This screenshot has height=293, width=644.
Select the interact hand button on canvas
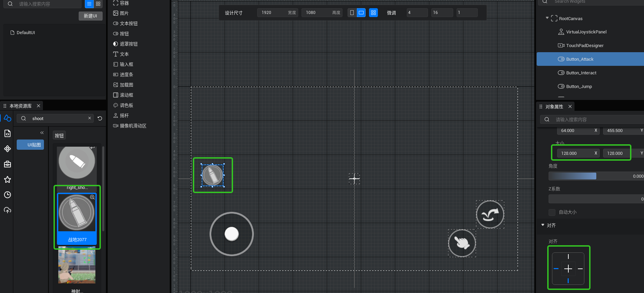tap(462, 243)
